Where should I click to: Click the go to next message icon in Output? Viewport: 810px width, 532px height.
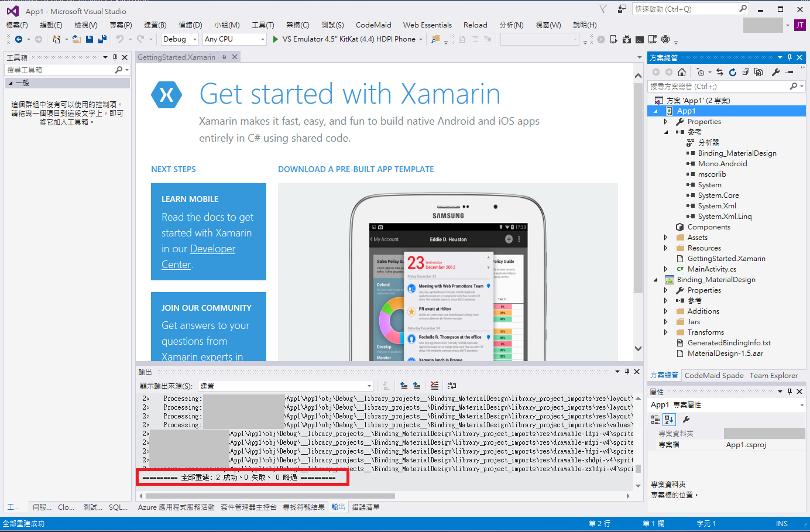point(417,386)
